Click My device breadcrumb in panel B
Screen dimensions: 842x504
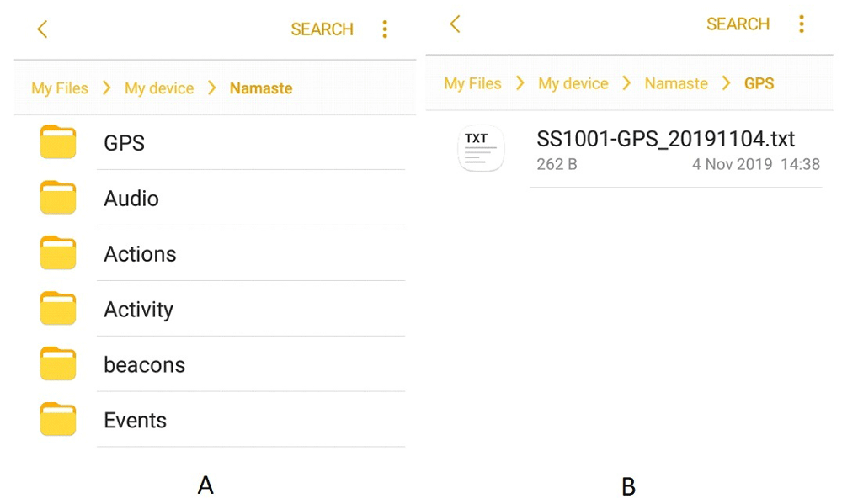pyautogui.click(x=573, y=83)
